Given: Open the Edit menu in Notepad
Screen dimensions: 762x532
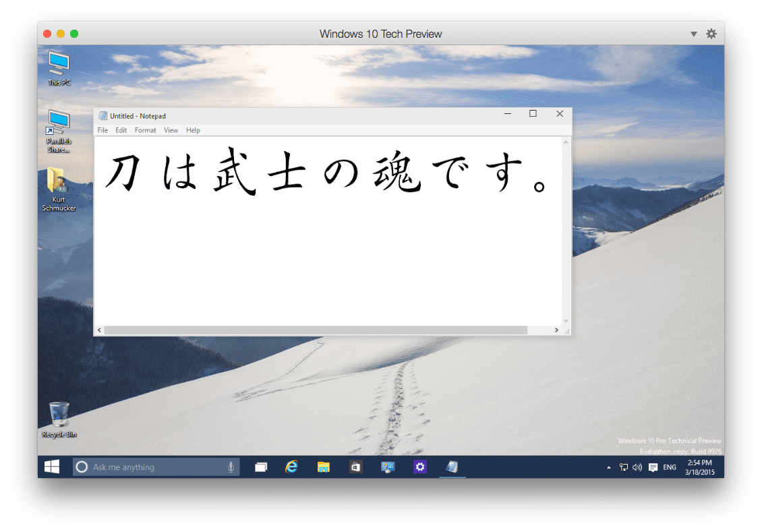Looking at the screenshot, I should point(121,130).
